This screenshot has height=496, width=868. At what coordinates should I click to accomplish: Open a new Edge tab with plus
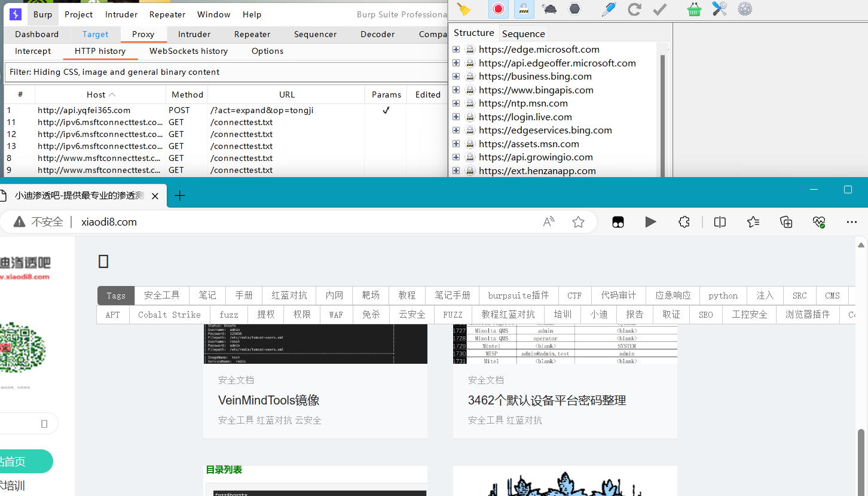(179, 196)
